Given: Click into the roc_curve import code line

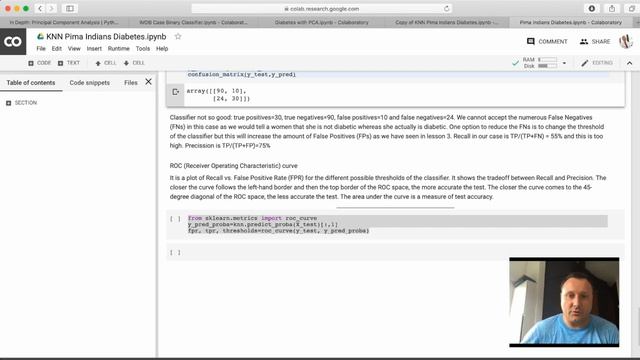Looking at the screenshot, I should coord(252,218).
